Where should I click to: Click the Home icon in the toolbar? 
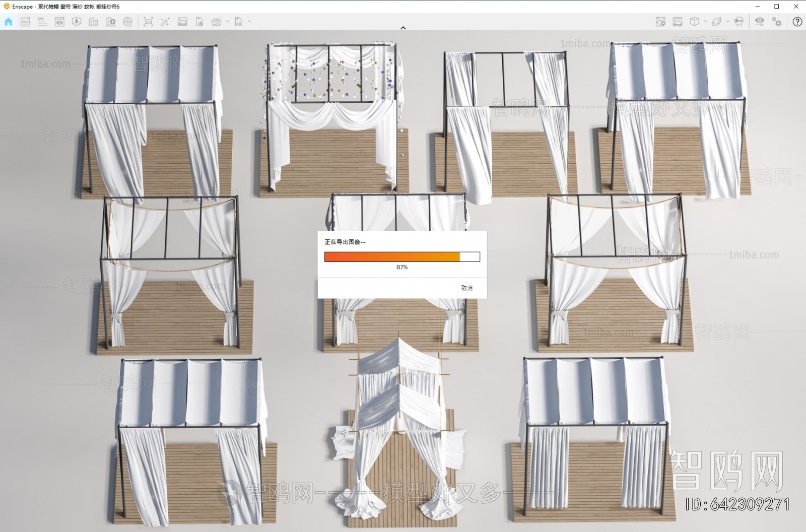(x=9, y=22)
